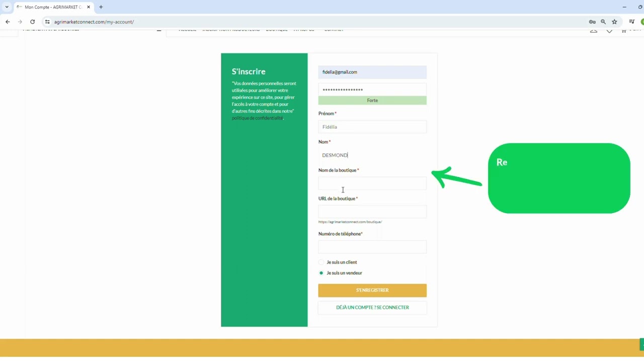
Task: Click the Nom field containing DESMOND
Action: [372, 155]
